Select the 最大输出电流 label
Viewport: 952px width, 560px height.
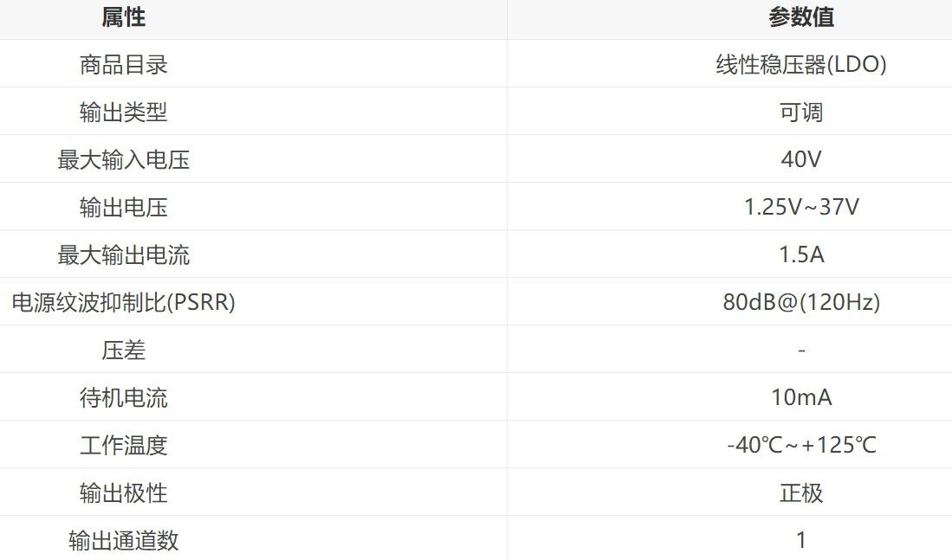[x=124, y=254]
